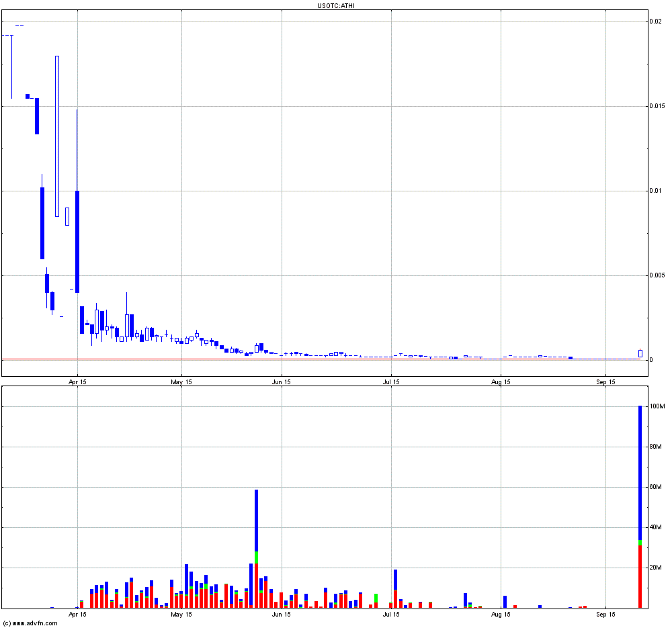This screenshot has height=628, width=672.
Task: Click the tallest 100M volume bar
Action: tap(640, 507)
